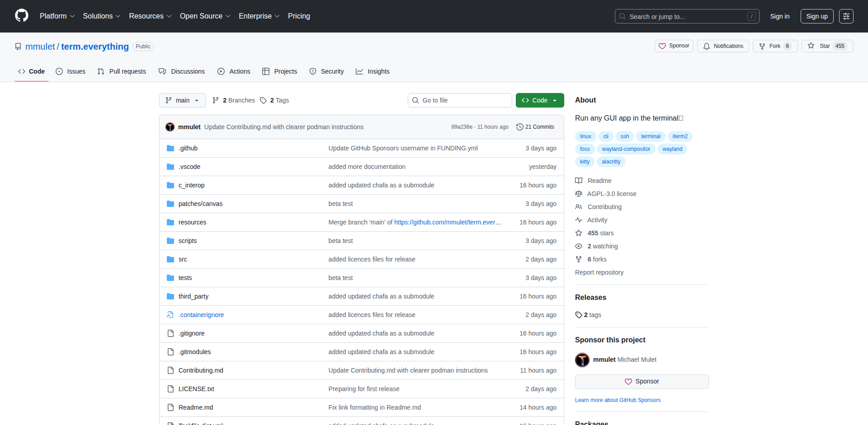Viewport: 868px width, 425px height.
Task: Open the green Code dropdown button
Action: [540, 100]
